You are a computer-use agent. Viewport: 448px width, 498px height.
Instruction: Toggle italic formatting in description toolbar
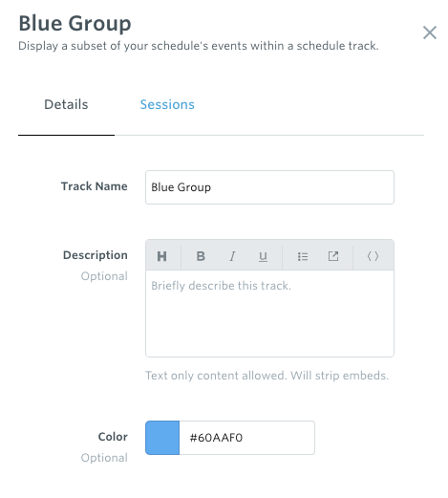232,256
